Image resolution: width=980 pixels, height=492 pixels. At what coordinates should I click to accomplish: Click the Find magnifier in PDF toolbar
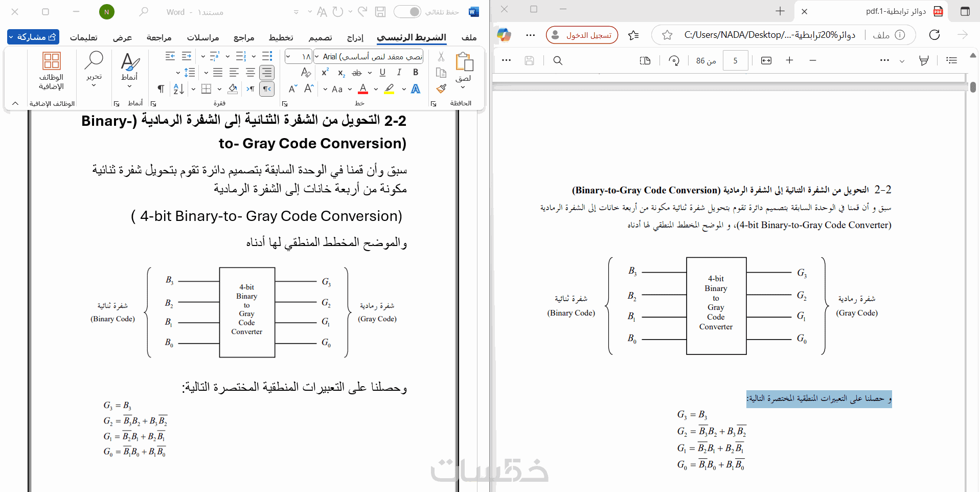click(558, 60)
